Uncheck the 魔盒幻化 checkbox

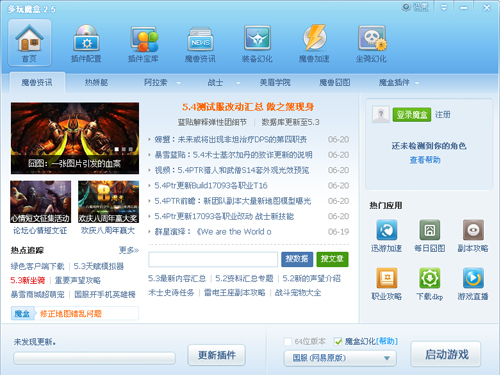[338, 342]
